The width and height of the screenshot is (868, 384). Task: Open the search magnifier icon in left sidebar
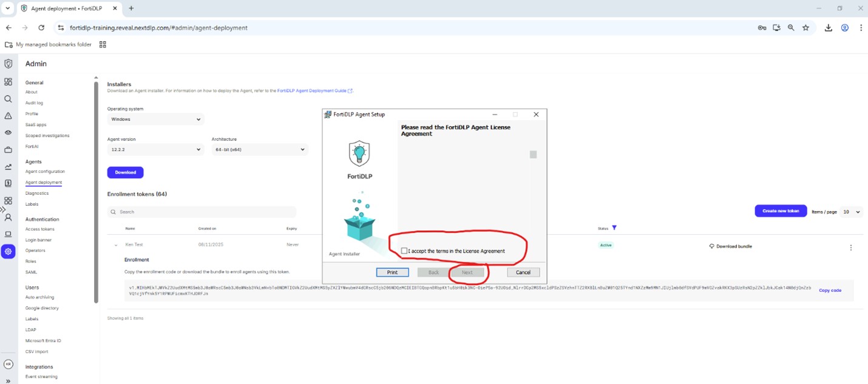[x=8, y=99]
